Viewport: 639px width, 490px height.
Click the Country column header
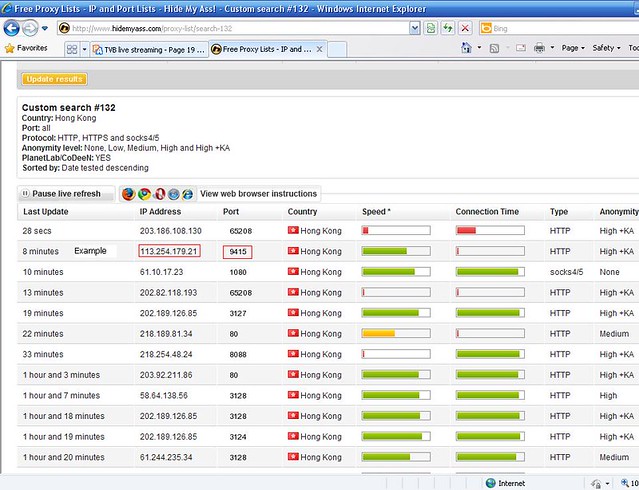pos(302,212)
